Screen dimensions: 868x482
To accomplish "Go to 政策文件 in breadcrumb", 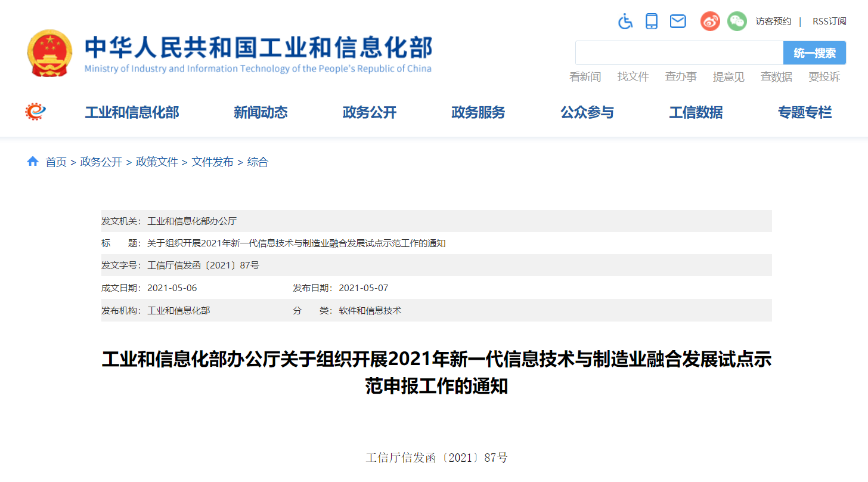I will [x=157, y=162].
